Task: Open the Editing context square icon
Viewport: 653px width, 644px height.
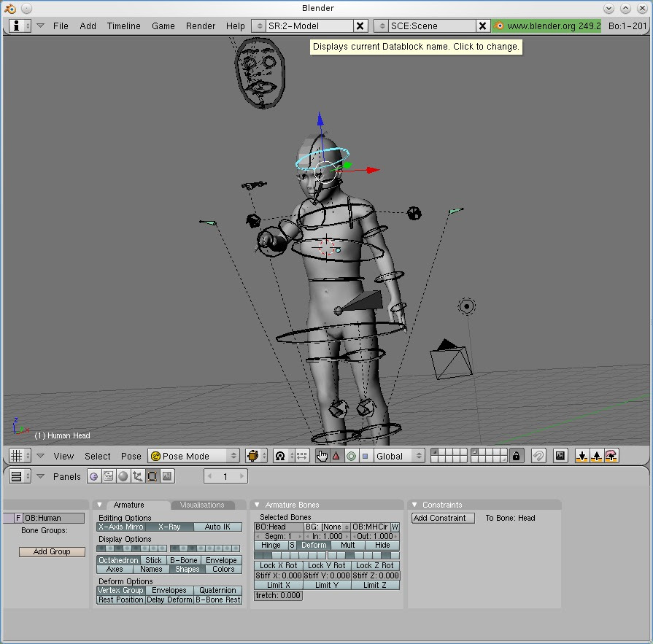Action: tap(152, 476)
